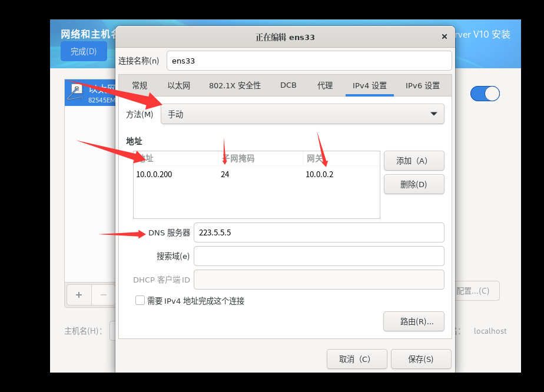Click the 主机名(H) input field

pyautogui.click(x=112, y=331)
